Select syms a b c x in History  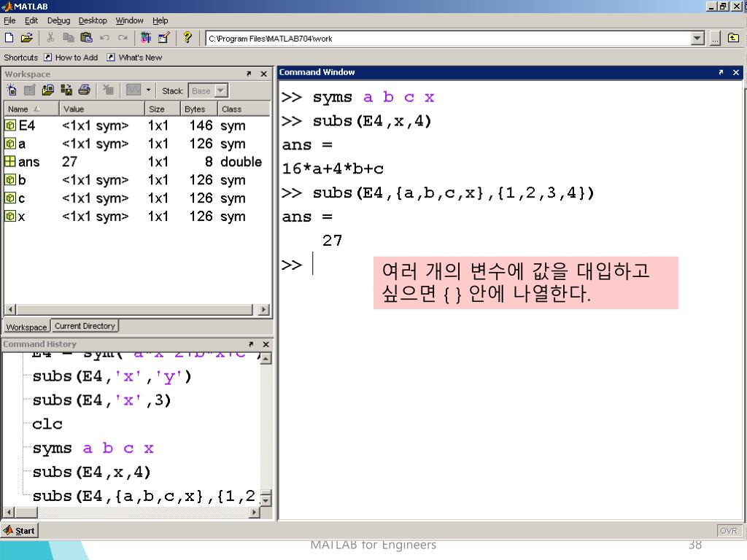93,448
